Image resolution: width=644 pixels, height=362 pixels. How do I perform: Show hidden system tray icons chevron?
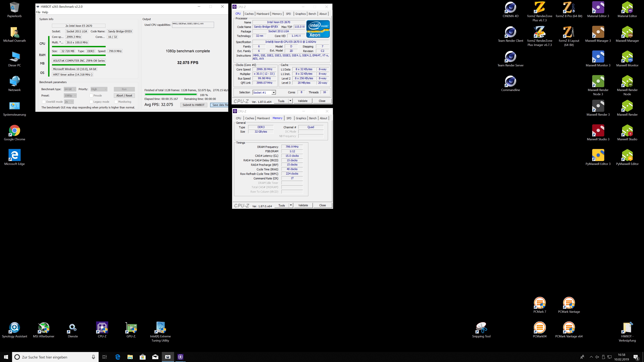pos(591,357)
